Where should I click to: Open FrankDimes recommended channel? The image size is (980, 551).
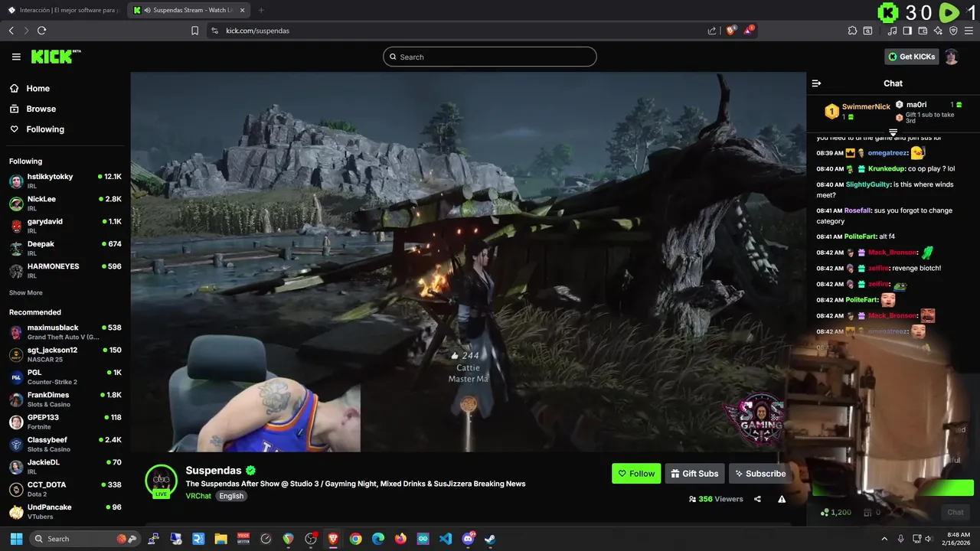(x=65, y=399)
